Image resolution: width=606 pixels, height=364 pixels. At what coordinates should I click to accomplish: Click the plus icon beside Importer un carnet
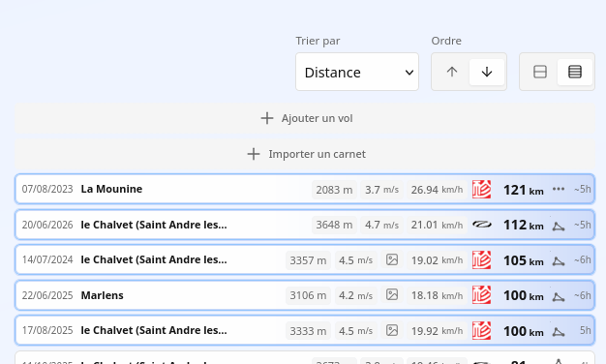(254, 154)
